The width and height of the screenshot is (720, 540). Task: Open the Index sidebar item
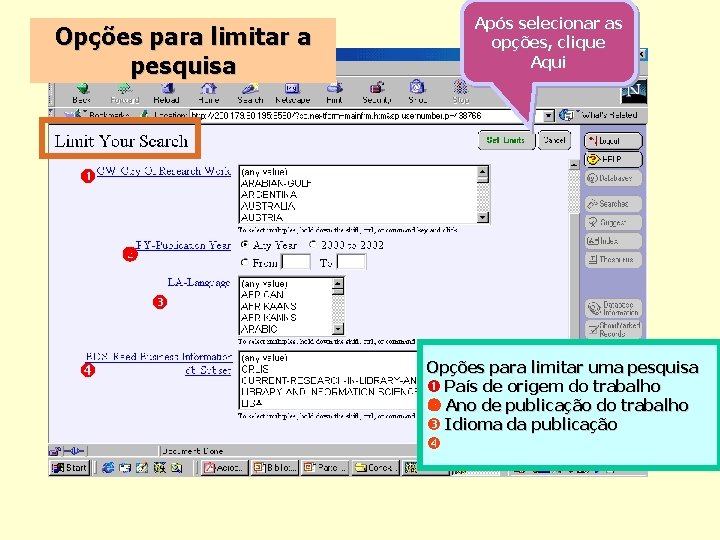coord(613,241)
